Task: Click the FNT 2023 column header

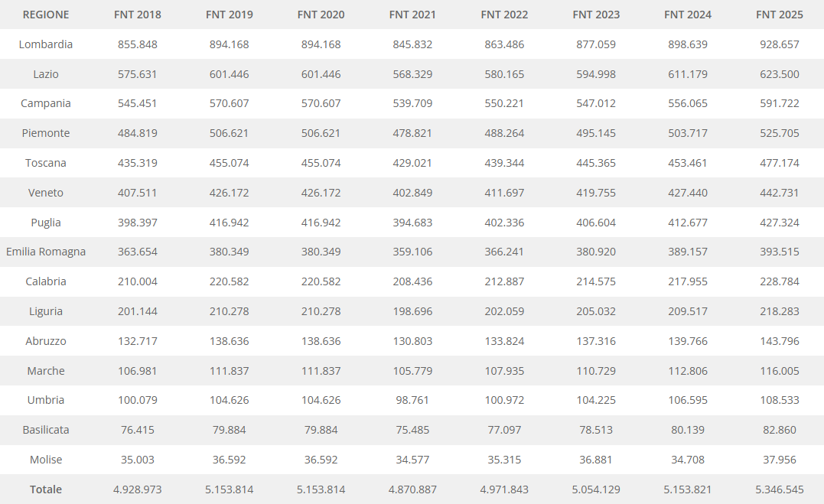Action: coord(596,15)
